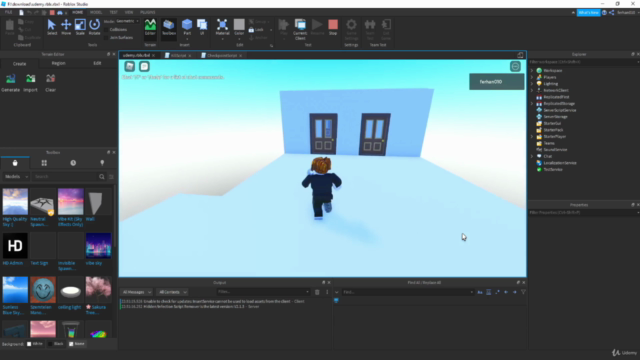This screenshot has width=640, height=360.
Task: Open the CheckpointScript document tab
Action: point(222,56)
